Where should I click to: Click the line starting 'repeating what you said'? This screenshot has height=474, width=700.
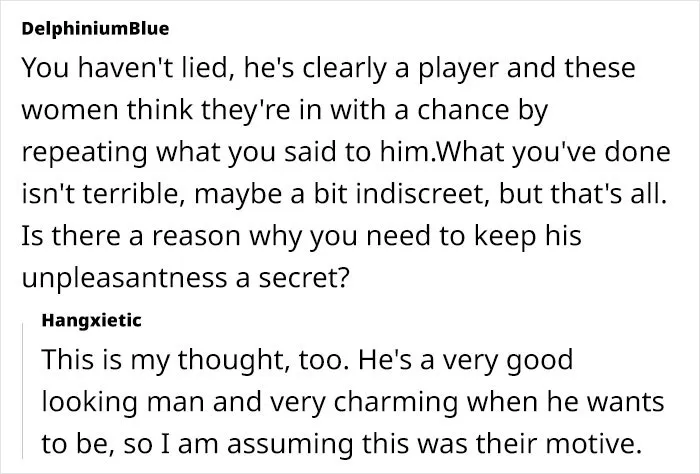coord(346,152)
